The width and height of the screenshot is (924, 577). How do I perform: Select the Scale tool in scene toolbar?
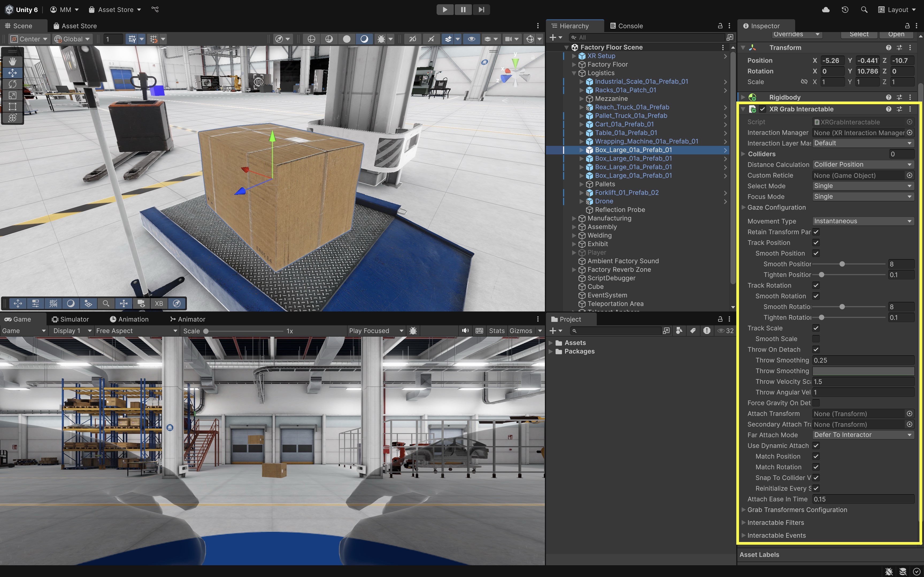pyautogui.click(x=12, y=95)
